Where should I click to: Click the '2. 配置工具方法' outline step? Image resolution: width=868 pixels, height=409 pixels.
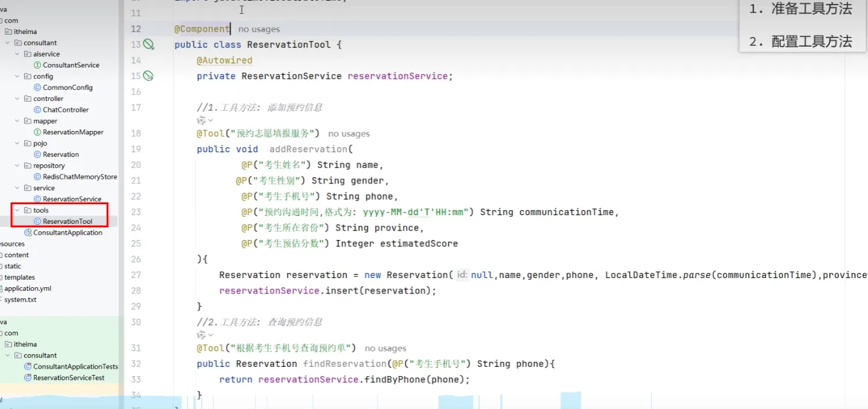click(800, 42)
